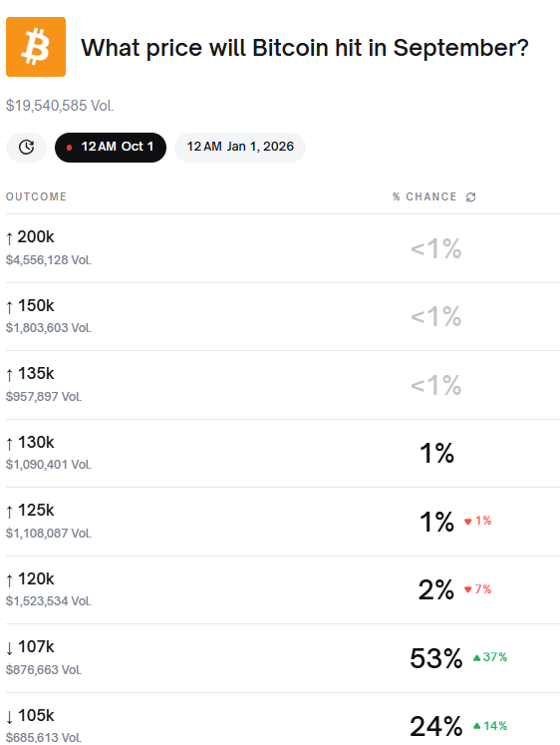Open the ↑ 150k outcome row

(283, 317)
